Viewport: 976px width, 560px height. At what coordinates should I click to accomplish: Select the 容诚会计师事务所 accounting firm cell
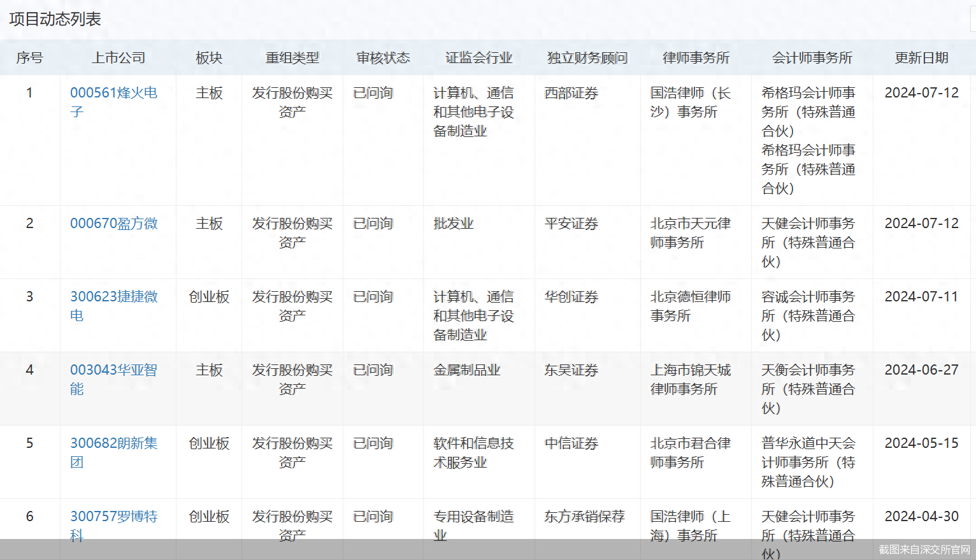click(x=808, y=315)
